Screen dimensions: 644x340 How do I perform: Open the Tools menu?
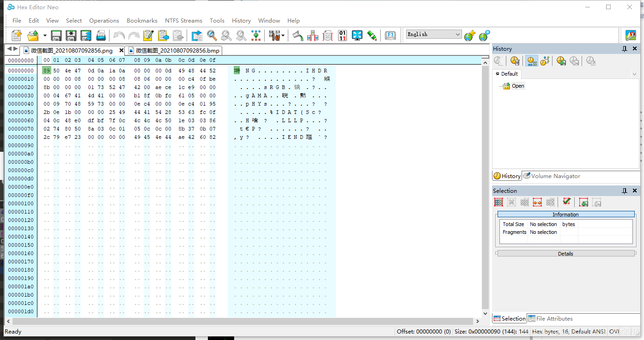click(x=217, y=20)
